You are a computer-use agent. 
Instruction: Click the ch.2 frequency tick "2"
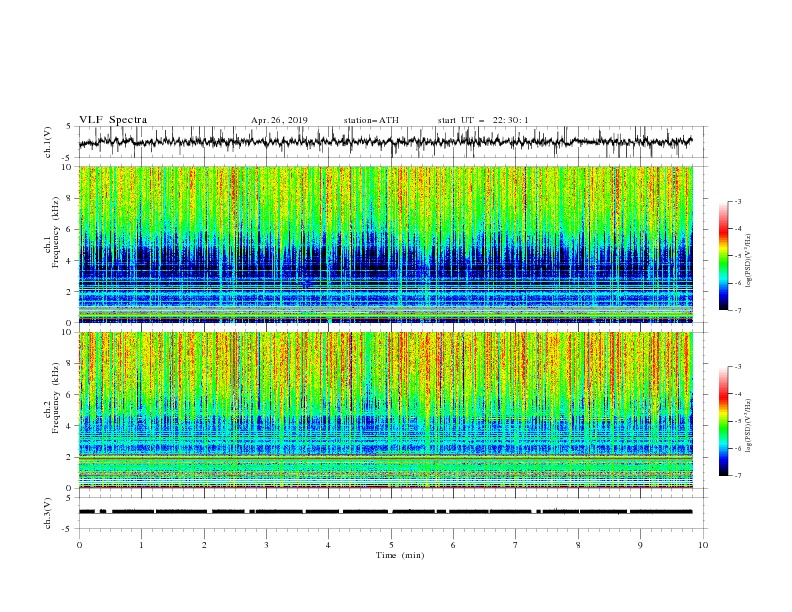(70, 457)
